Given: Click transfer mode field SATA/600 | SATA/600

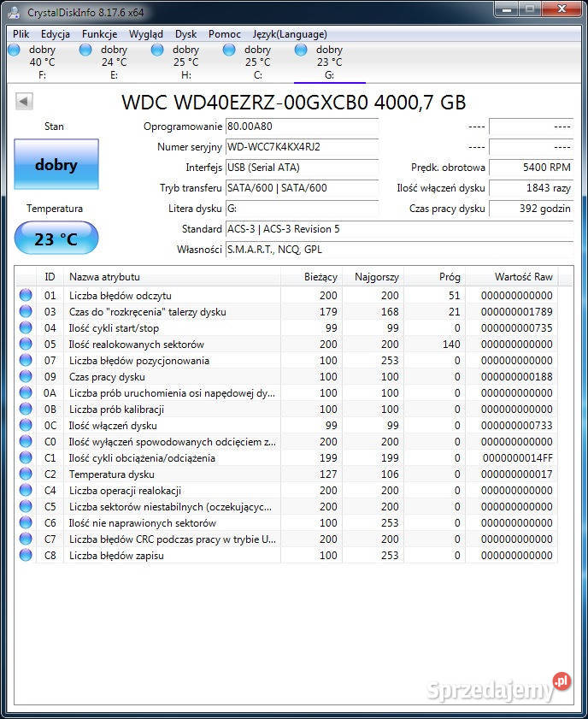Looking at the screenshot, I should click(x=302, y=187).
